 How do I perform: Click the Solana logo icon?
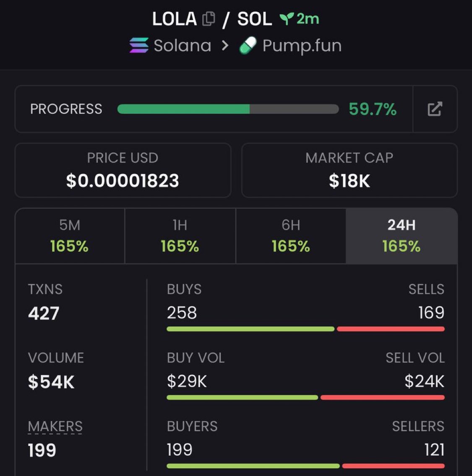coord(139,45)
